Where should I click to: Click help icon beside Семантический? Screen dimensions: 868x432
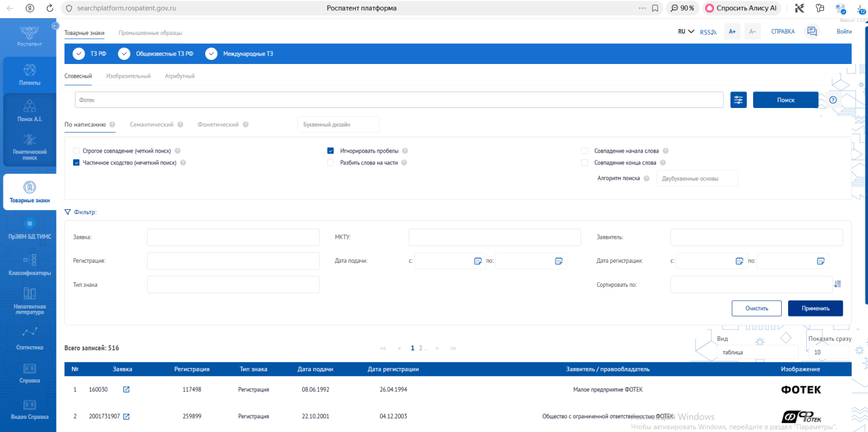[180, 125]
